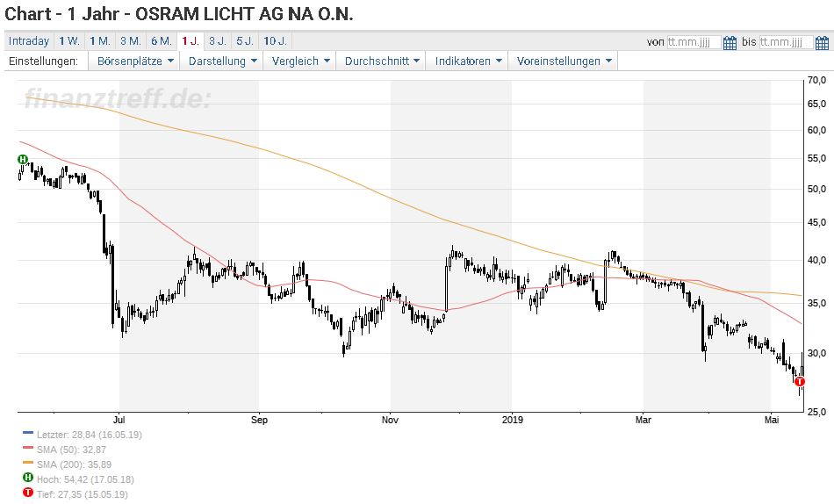Screen dimensions: 834x504
Task: Open the Vergleich dropdown menu
Action: point(300,61)
